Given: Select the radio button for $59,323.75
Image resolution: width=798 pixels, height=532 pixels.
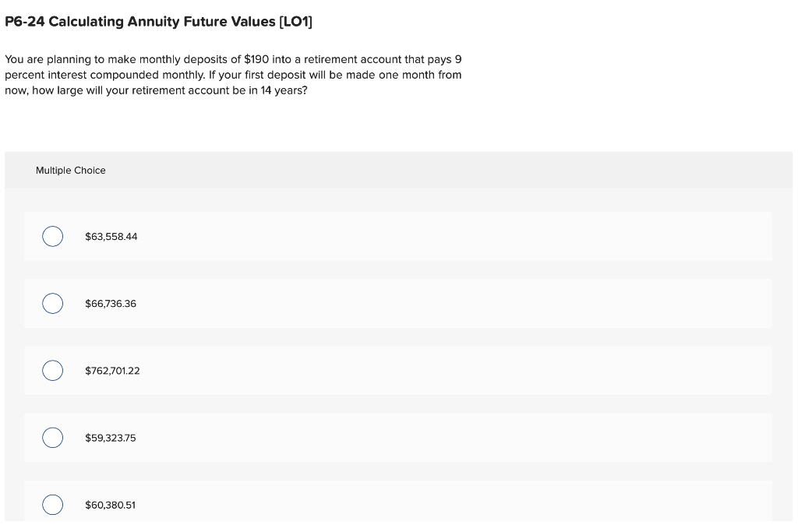Looking at the screenshot, I should tap(52, 437).
